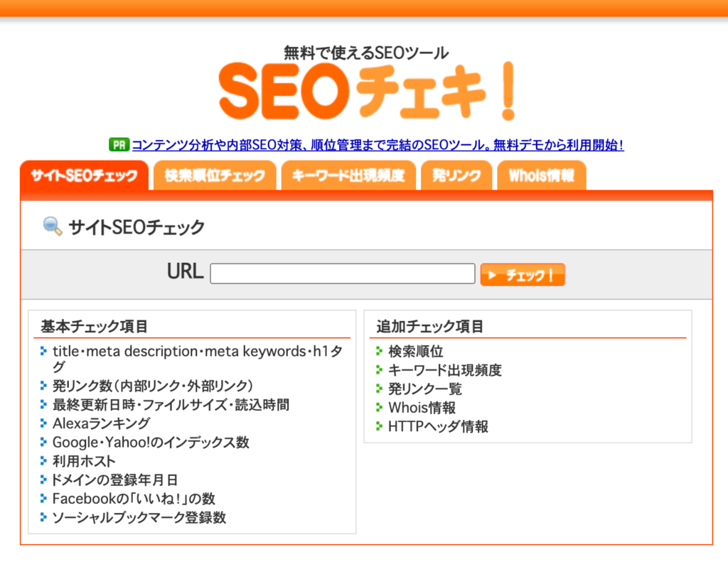
Task: Click the Facebookの「いいね!」の数 item
Action: pyautogui.click(x=134, y=499)
